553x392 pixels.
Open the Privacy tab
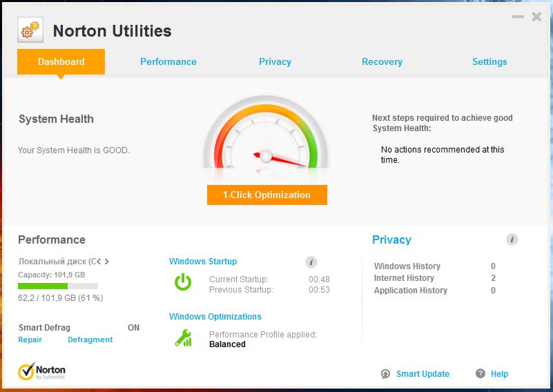(275, 61)
